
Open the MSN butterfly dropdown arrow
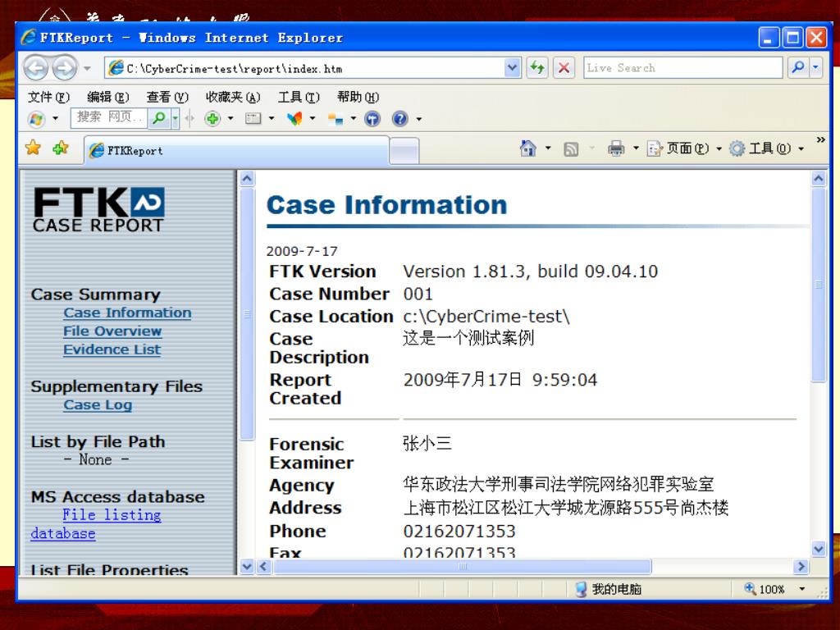313,118
